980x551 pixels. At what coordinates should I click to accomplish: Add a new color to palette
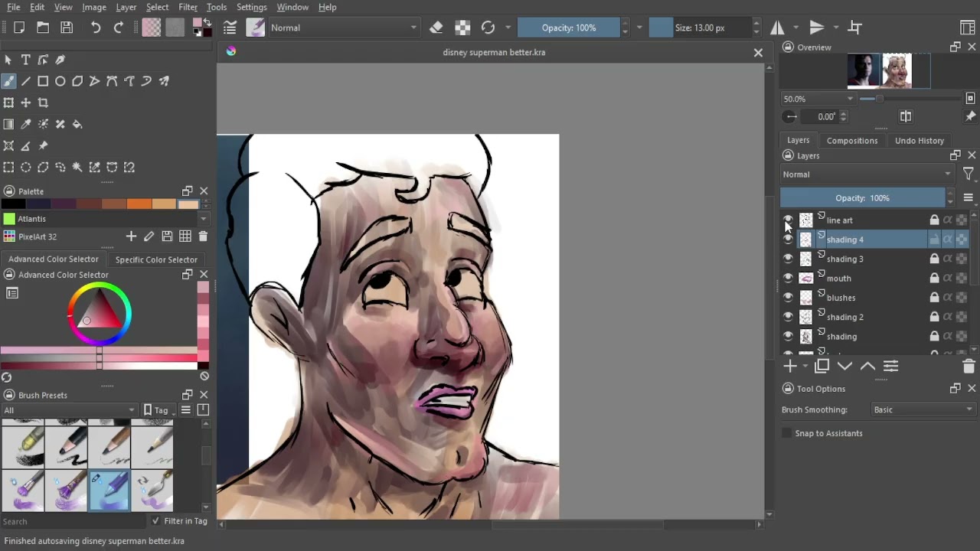(131, 236)
